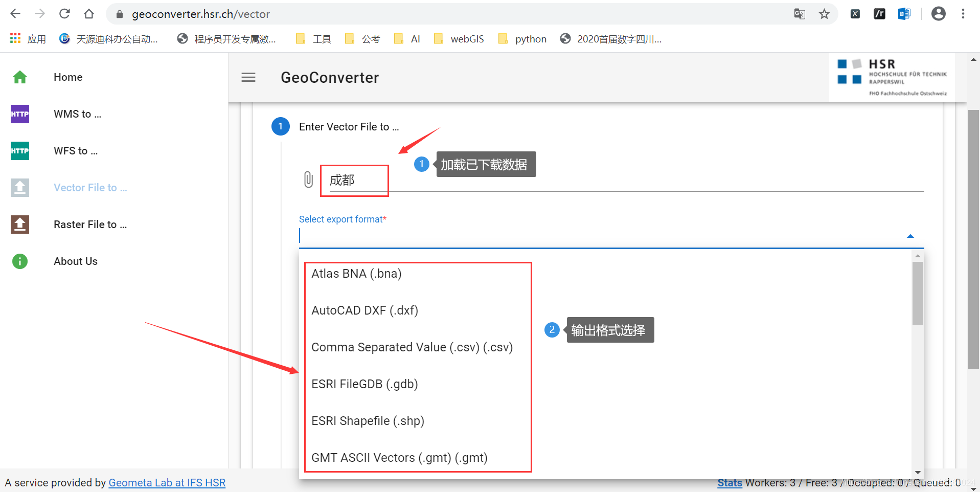Select Raster File to ... sidebar item
This screenshot has width=980, height=492.
pyautogui.click(x=90, y=225)
